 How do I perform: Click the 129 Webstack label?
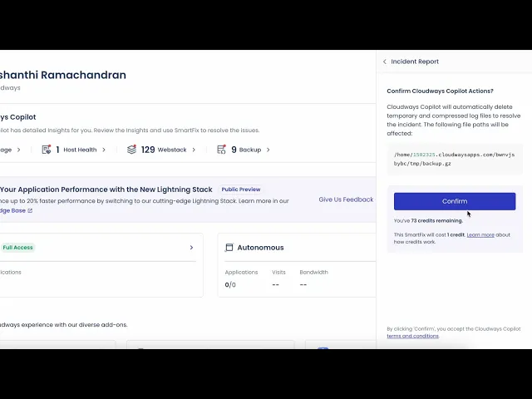pos(164,150)
